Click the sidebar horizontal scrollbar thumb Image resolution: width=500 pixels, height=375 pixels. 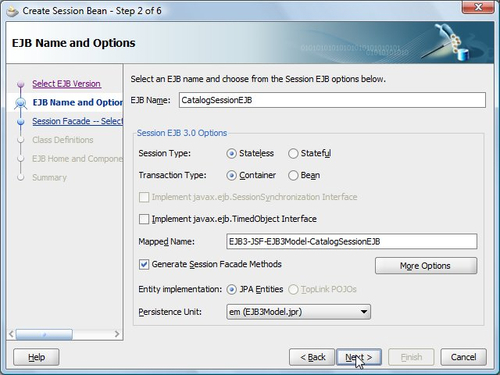(44, 334)
